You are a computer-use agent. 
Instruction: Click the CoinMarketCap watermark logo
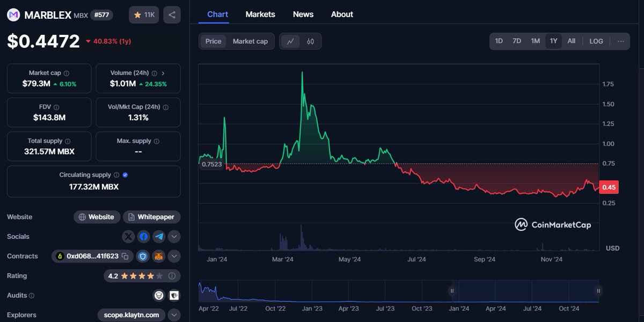tap(553, 225)
